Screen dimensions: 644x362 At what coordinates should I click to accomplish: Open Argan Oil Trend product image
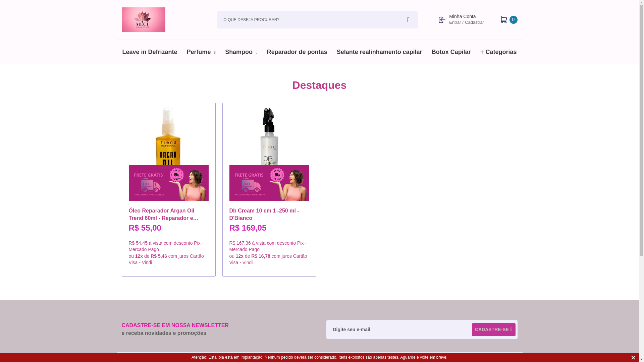168,136
